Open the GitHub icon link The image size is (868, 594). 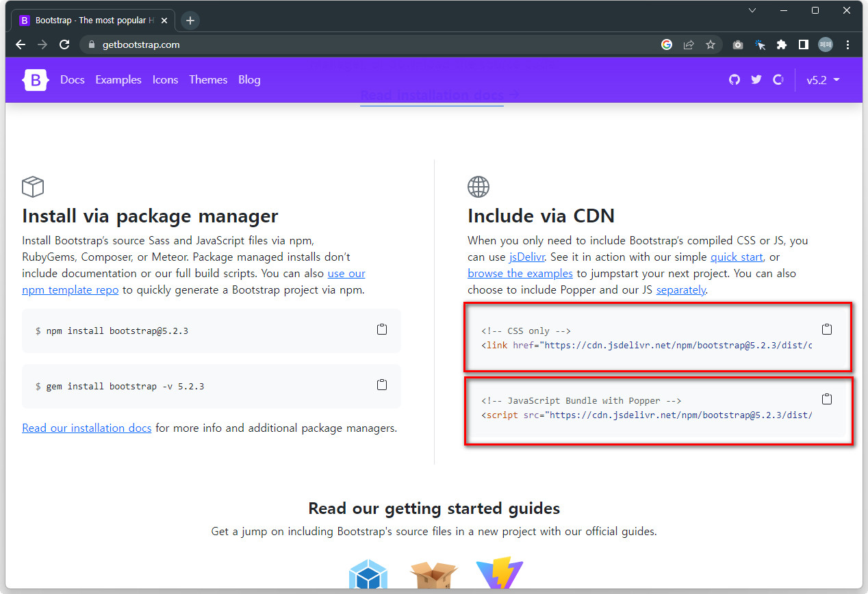point(735,80)
